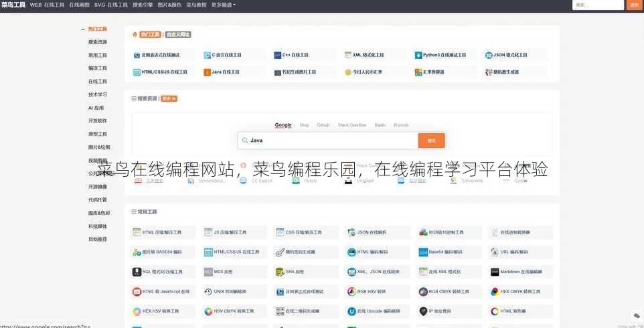
Task: Click the chat bubble icon at bottom right
Action: point(636,315)
